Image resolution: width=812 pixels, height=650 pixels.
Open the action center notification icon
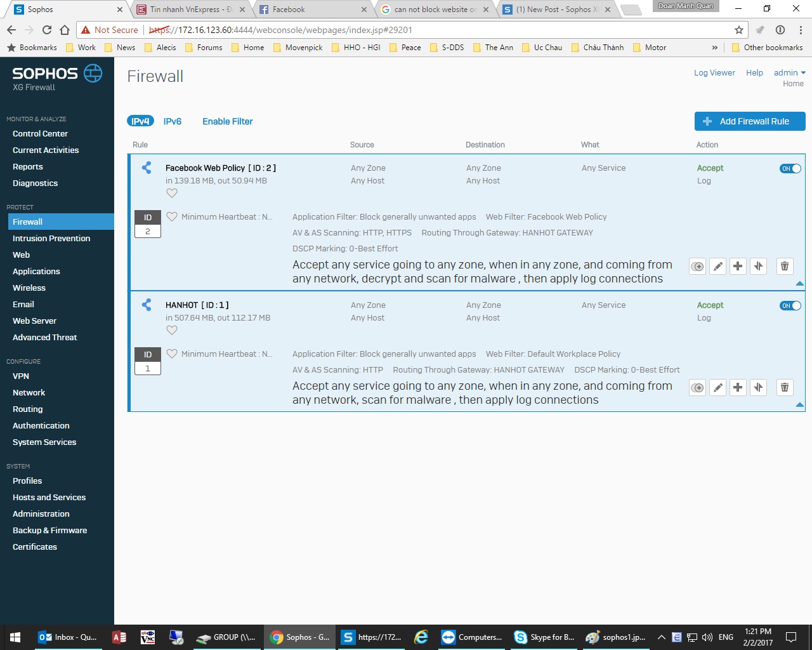click(x=791, y=637)
